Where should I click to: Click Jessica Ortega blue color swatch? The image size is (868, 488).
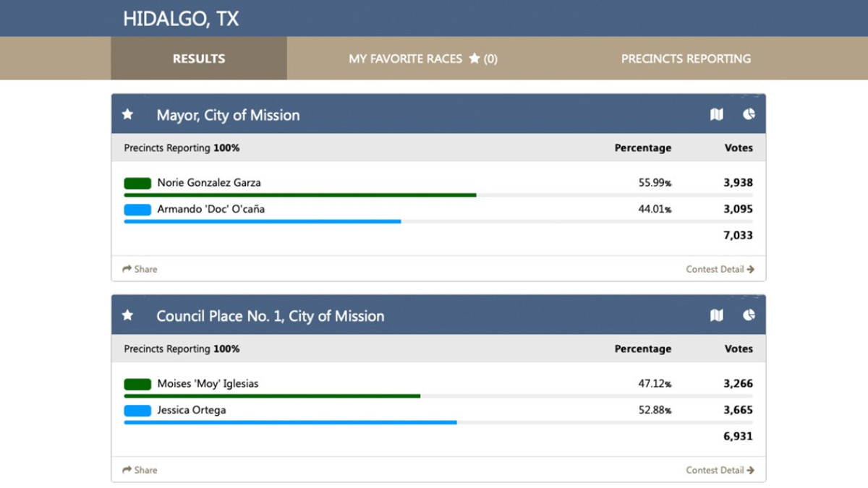137,411
